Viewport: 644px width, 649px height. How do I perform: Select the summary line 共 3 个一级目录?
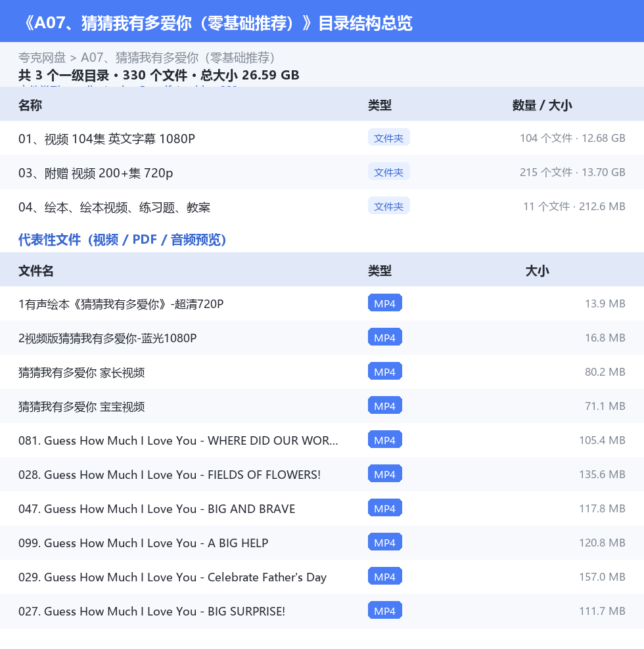click(64, 76)
